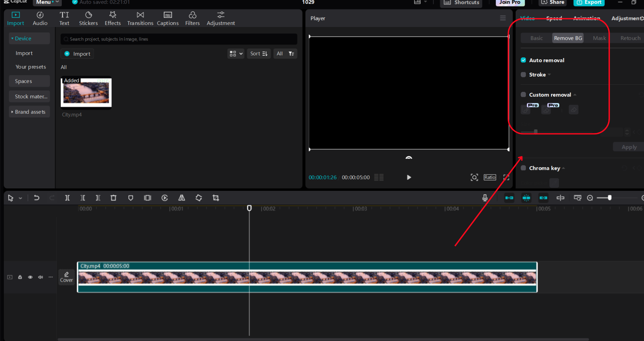Expand the Stroke options arrow
644x341 pixels.
coord(549,75)
